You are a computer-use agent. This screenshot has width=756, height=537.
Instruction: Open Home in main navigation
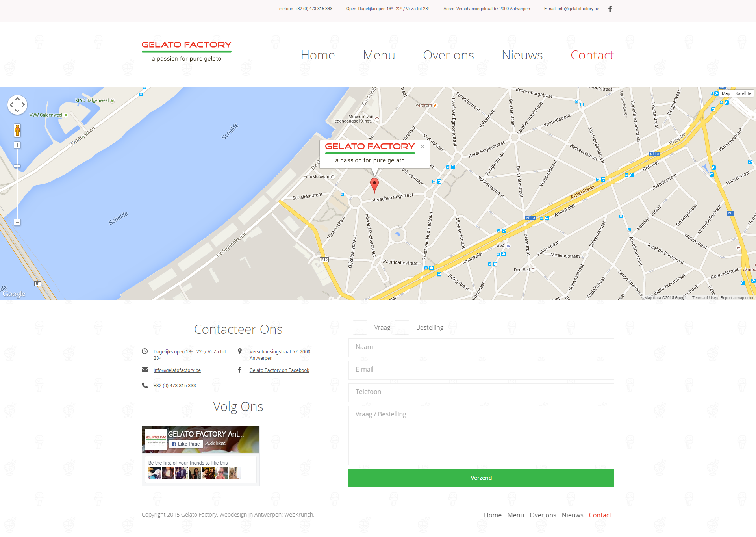[318, 55]
